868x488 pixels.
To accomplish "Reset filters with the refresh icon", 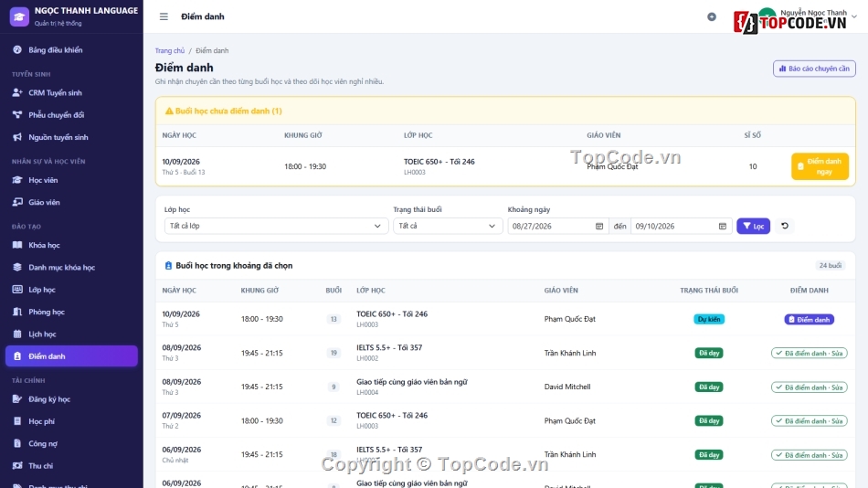I will coord(785,226).
